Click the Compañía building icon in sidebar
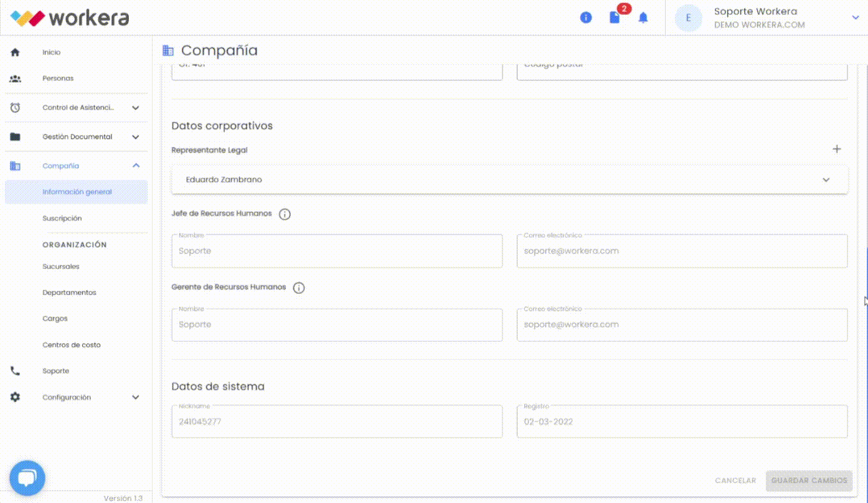The height and width of the screenshot is (503, 868). point(16,166)
